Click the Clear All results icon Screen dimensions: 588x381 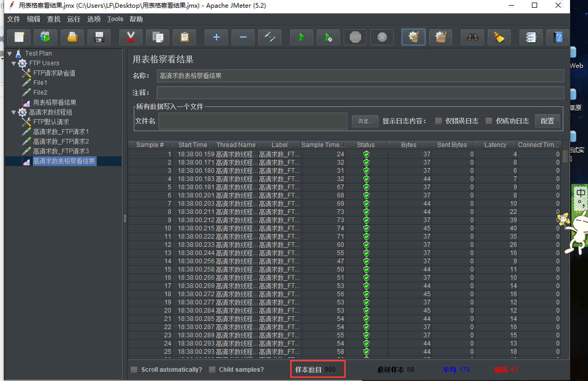pyautogui.click(x=441, y=37)
